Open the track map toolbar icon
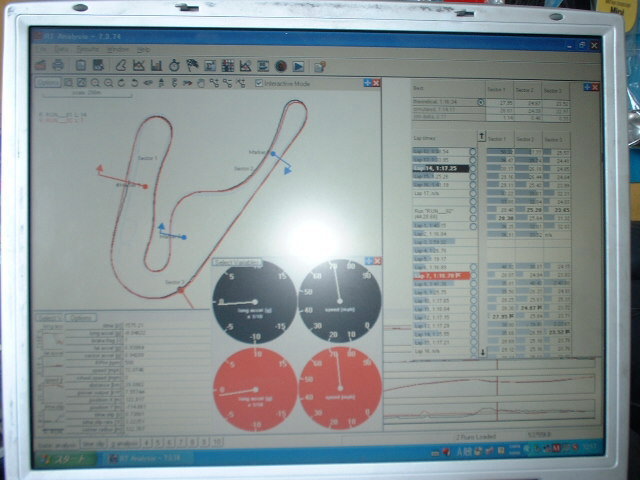 pyautogui.click(x=121, y=65)
